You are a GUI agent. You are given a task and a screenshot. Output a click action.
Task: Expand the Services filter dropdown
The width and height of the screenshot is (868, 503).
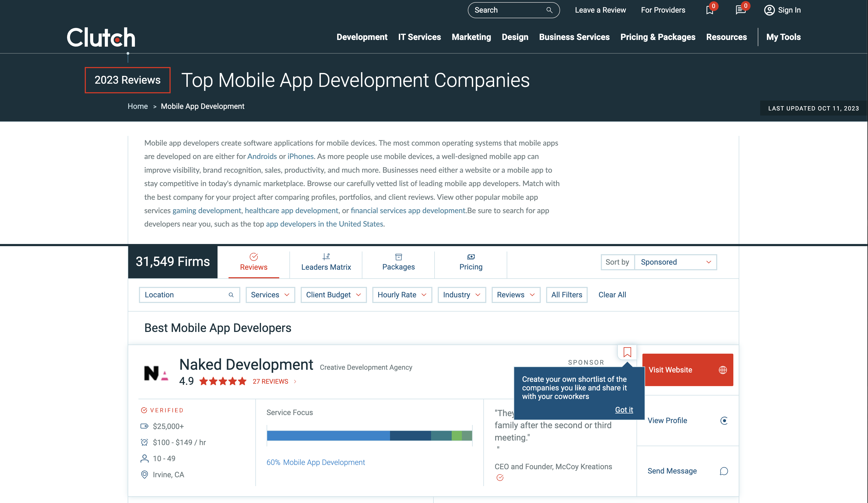[270, 295]
